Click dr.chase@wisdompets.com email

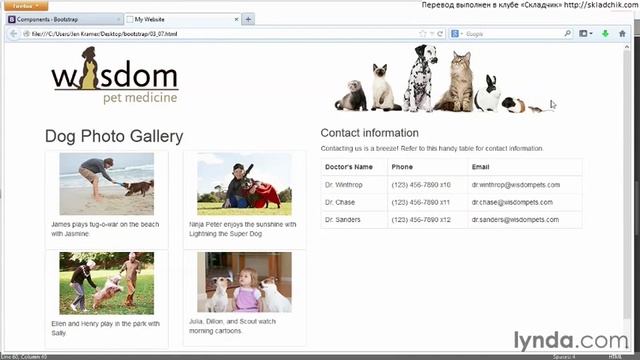(x=512, y=202)
